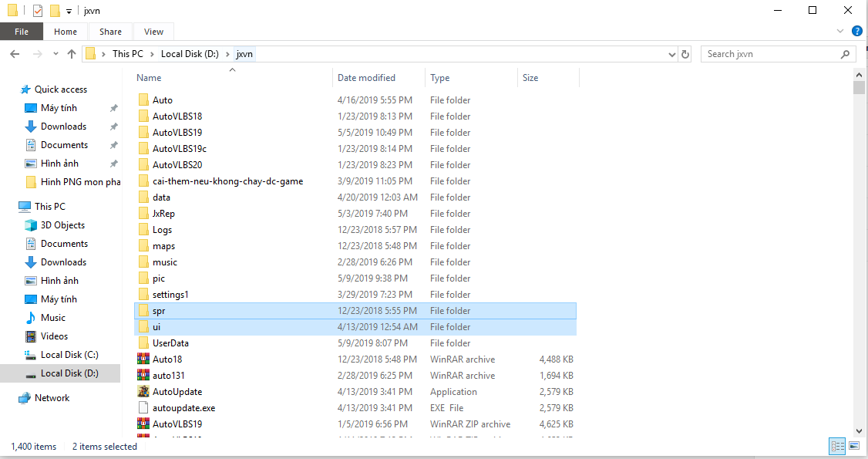Select This PC in navigation pane
Viewport: 868px width, 459px height.
(50, 206)
